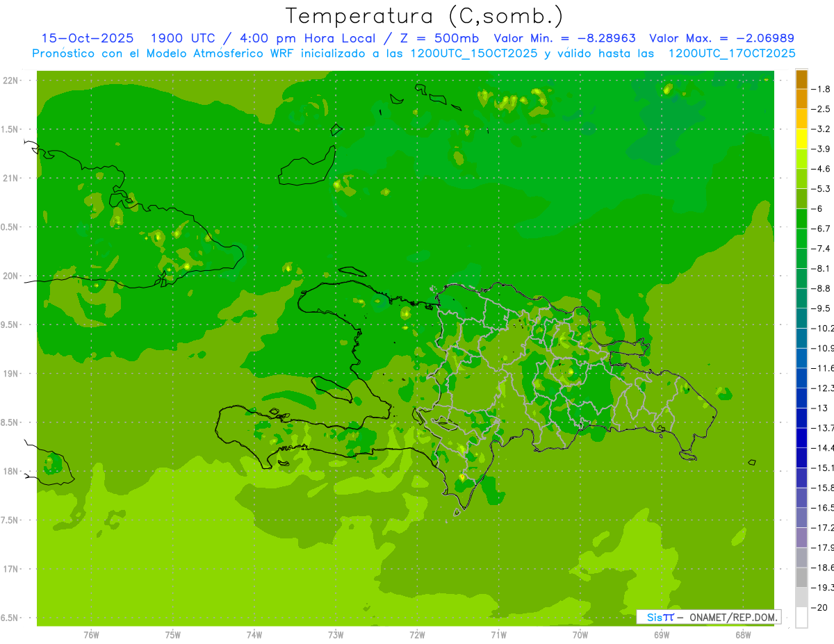
Task: Pick the dark blue swatch between -13.7 and -14.4
Action: (x=801, y=438)
